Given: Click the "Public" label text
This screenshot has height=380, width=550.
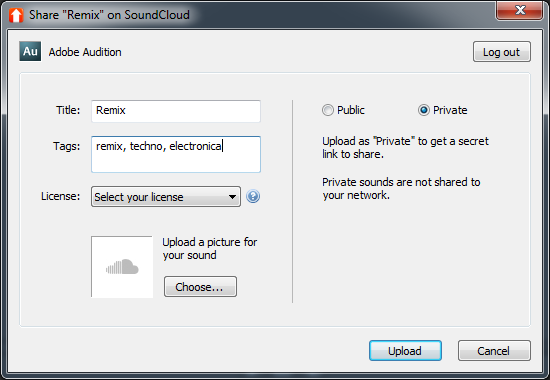Looking at the screenshot, I should coord(351,110).
